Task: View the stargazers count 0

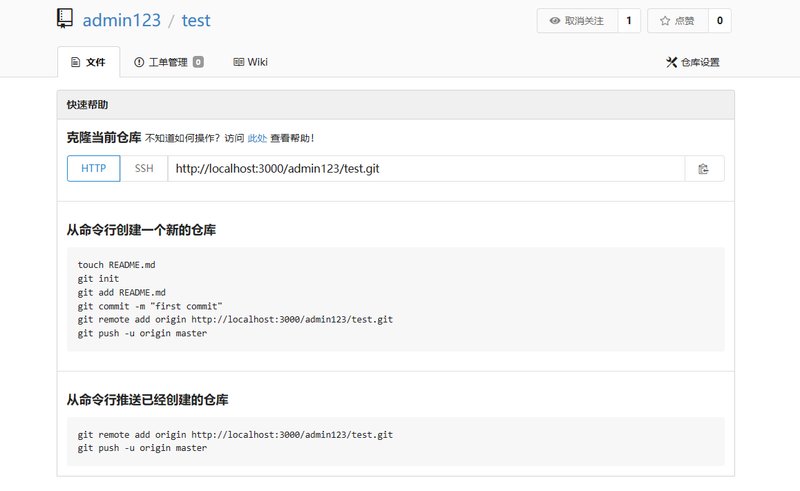Action: [719, 21]
